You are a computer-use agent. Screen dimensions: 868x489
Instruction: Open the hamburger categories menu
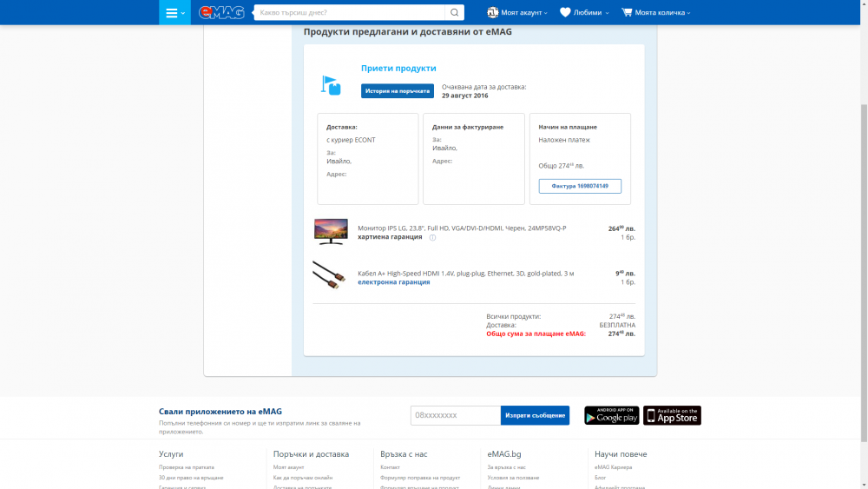(x=175, y=12)
